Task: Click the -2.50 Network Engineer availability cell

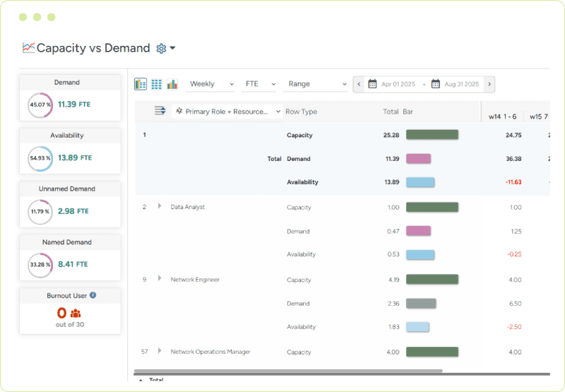Action: click(514, 327)
